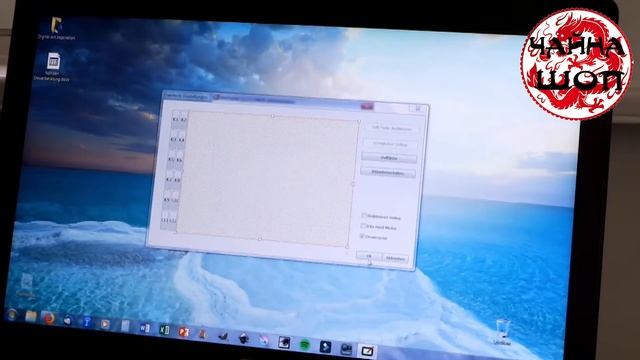This screenshot has height=360, width=640.
Task: Click the Abbrechen button
Action: (x=396, y=258)
